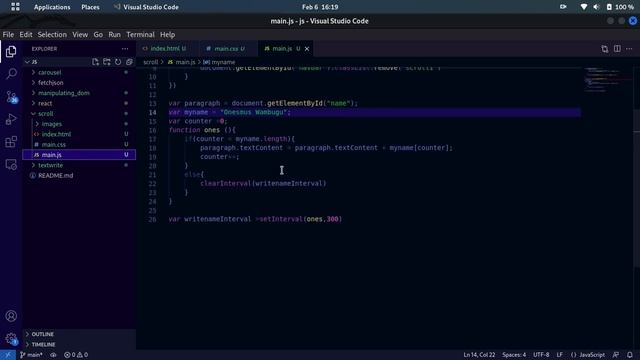The width and height of the screenshot is (640, 360).
Task: Click UTF-8 encoding in status bar
Action: [x=541, y=355]
